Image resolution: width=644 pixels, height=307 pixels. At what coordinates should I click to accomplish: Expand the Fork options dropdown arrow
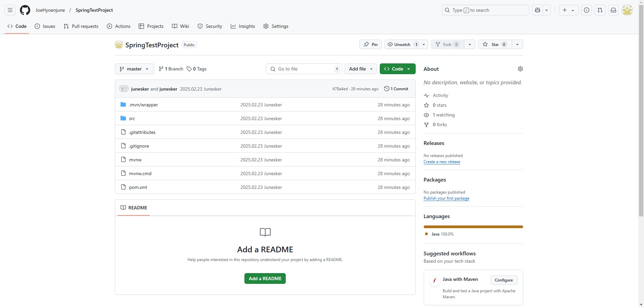click(x=470, y=44)
